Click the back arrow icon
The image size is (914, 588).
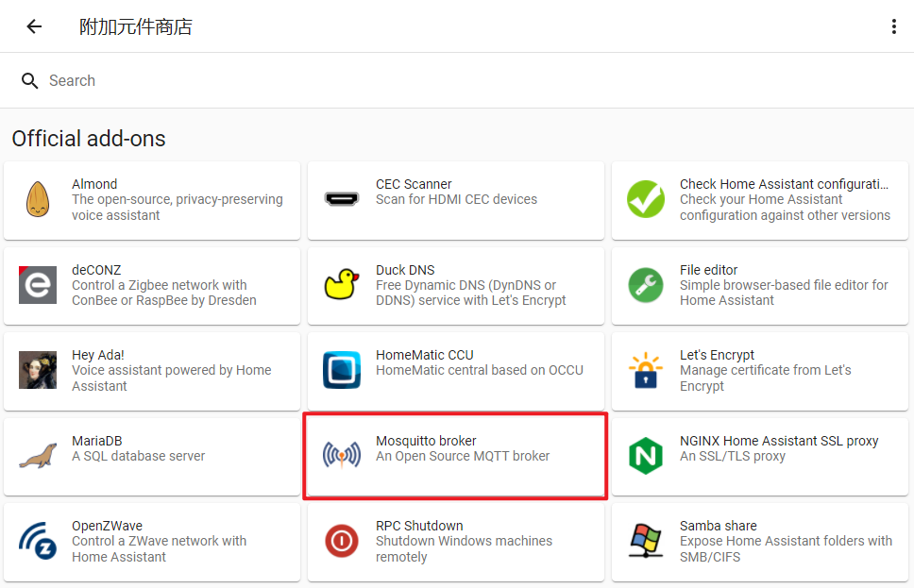[34, 26]
